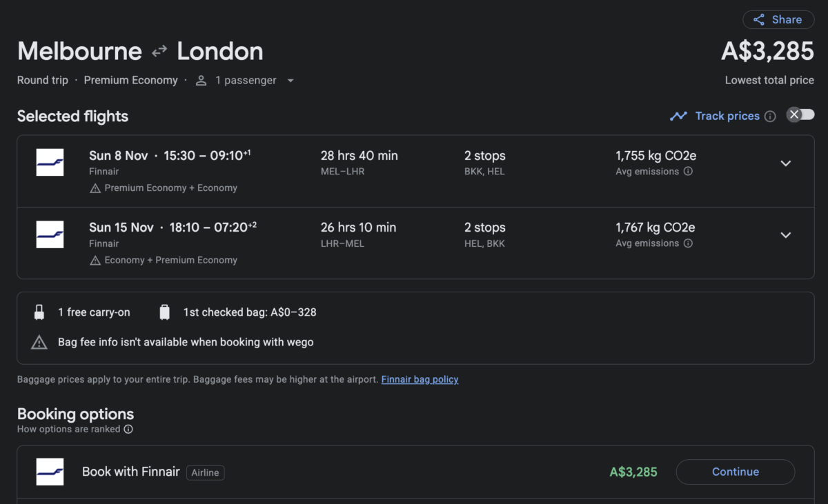This screenshot has width=828, height=504.
Task: Click 1 free carry-on text
Action: click(94, 312)
